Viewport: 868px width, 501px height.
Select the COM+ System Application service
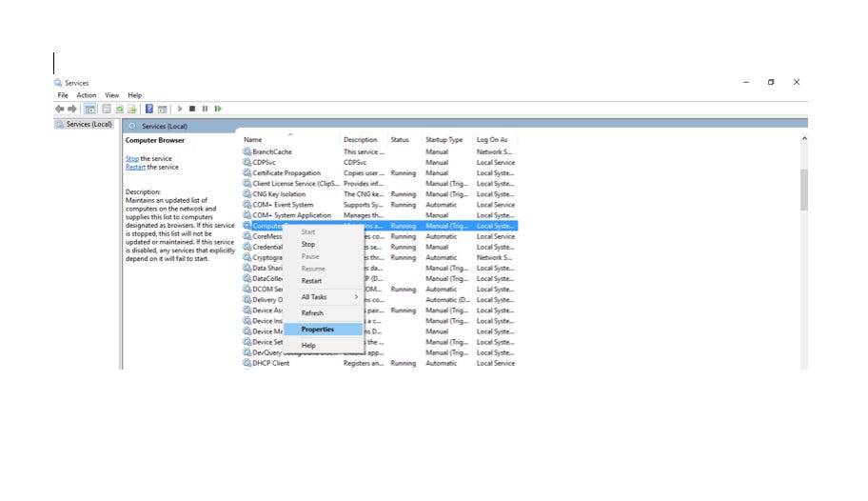[x=380, y=214]
